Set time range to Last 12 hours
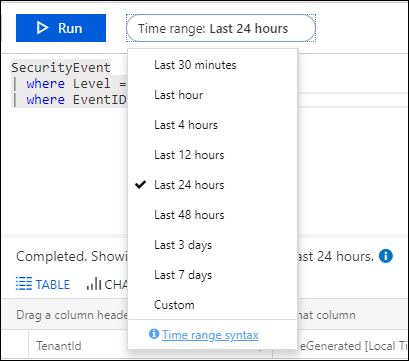 pyautogui.click(x=213, y=155)
